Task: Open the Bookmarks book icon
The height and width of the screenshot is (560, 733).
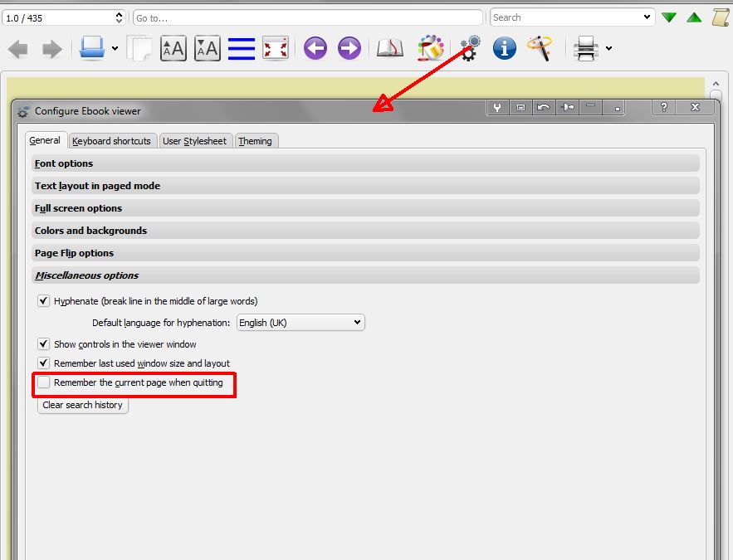Action: [x=390, y=48]
